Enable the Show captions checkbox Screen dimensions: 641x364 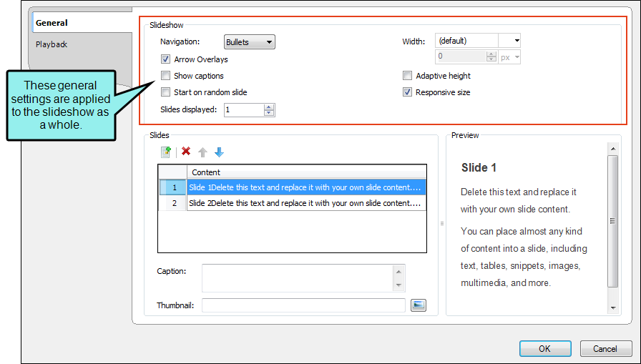165,76
